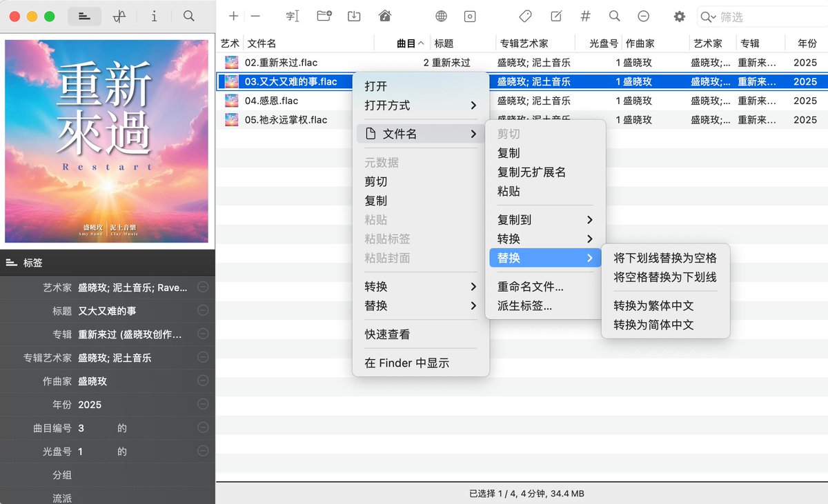Click the hash numbering toolbar icon

coord(585,17)
